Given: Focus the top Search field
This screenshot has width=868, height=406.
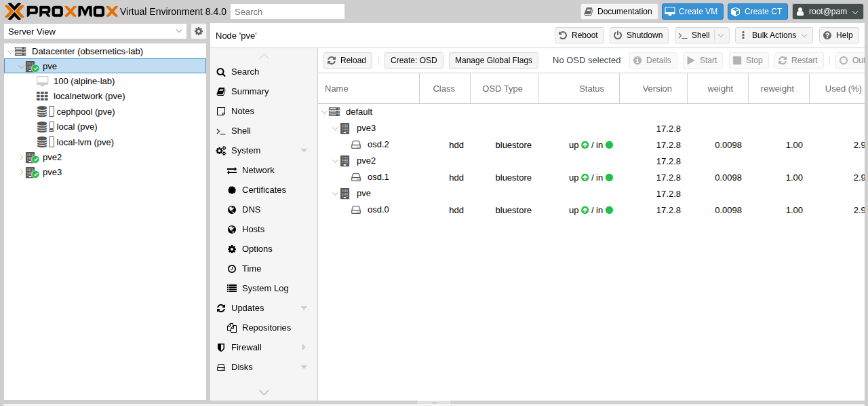Looking at the screenshot, I should tap(288, 12).
